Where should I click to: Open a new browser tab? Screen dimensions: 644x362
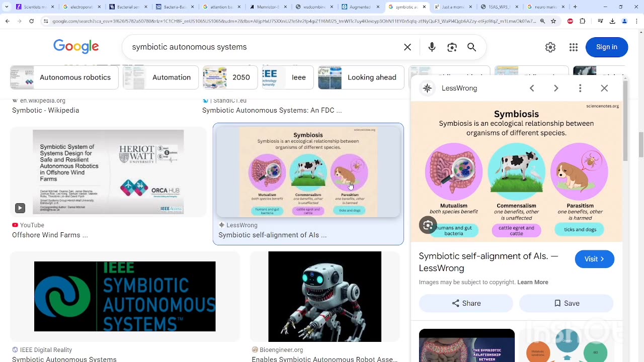click(x=575, y=7)
